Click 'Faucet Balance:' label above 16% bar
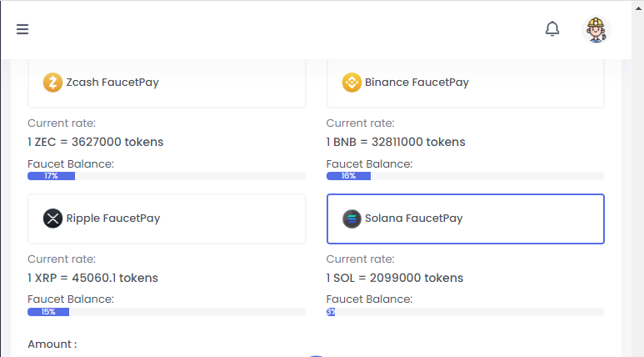 pyautogui.click(x=369, y=163)
